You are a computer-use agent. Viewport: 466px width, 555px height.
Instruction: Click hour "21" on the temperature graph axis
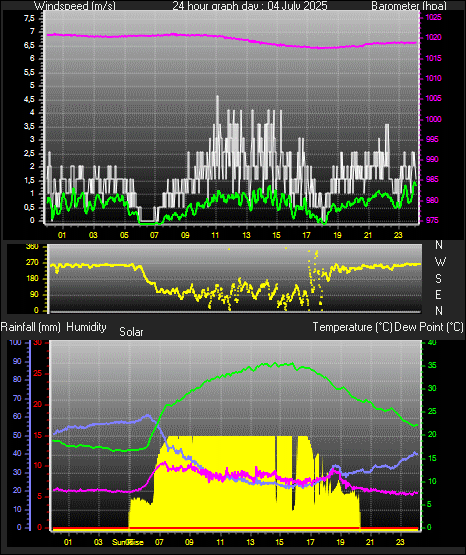coord(370,542)
